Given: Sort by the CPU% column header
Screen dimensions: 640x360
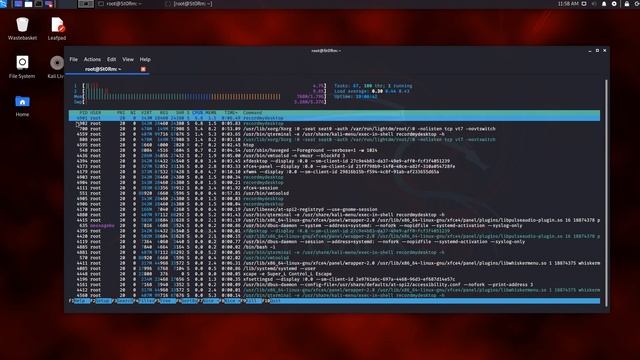Looking at the screenshot, I should coord(198,113).
